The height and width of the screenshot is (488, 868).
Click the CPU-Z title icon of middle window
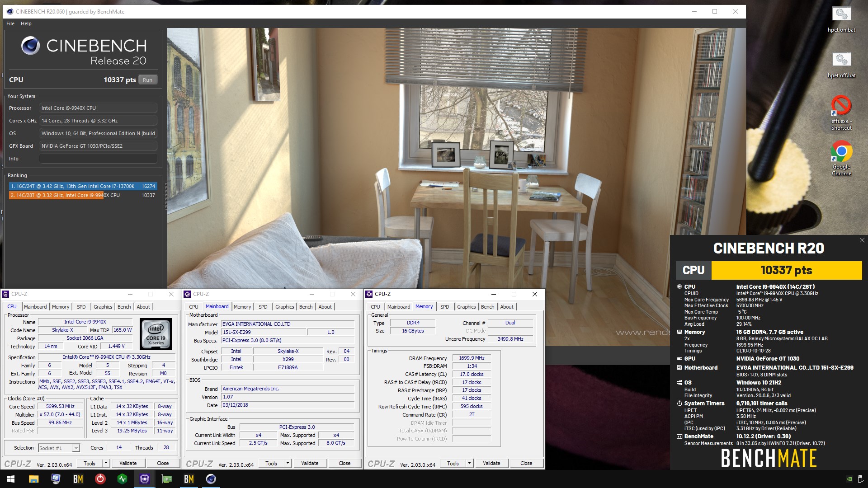188,294
